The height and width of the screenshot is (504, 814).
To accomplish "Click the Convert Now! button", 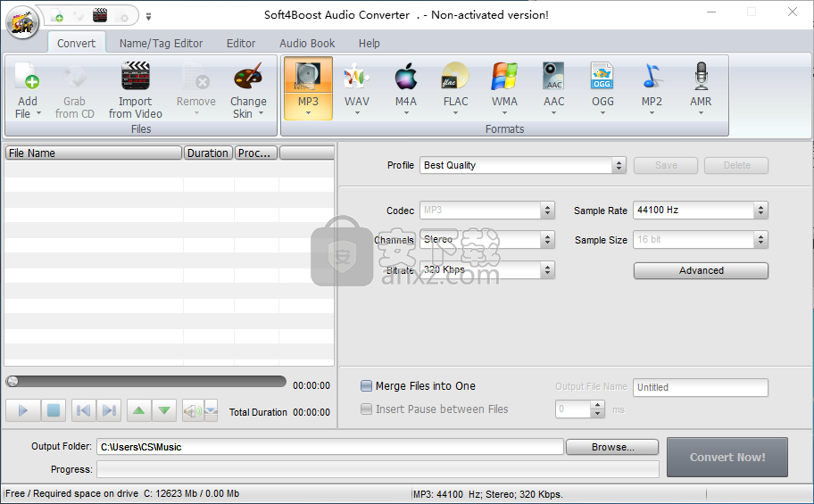I will click(x=727, y=458).
